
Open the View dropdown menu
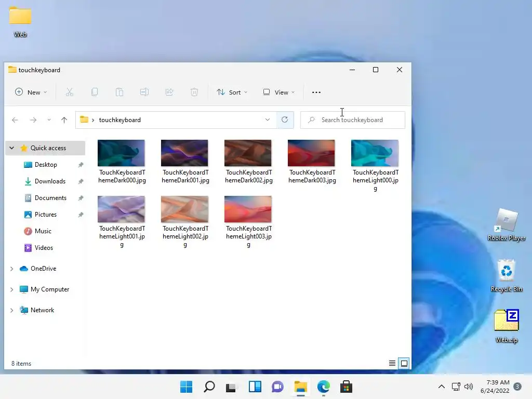[279, 92]
